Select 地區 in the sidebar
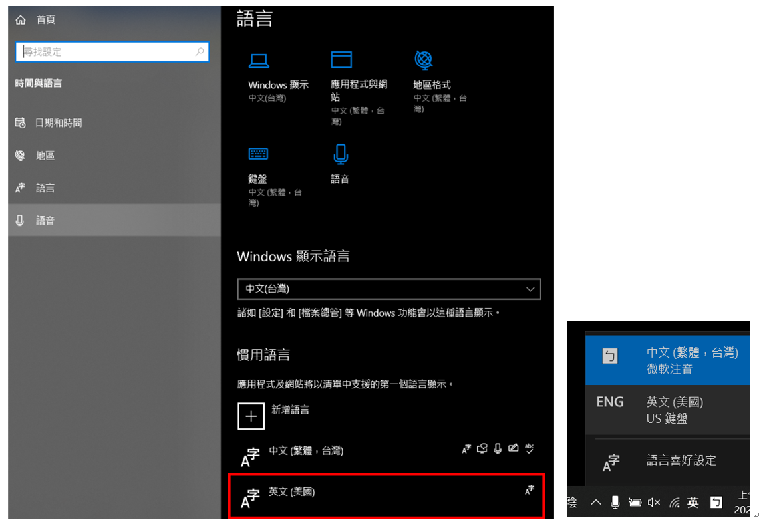 (x=45, y=156)
